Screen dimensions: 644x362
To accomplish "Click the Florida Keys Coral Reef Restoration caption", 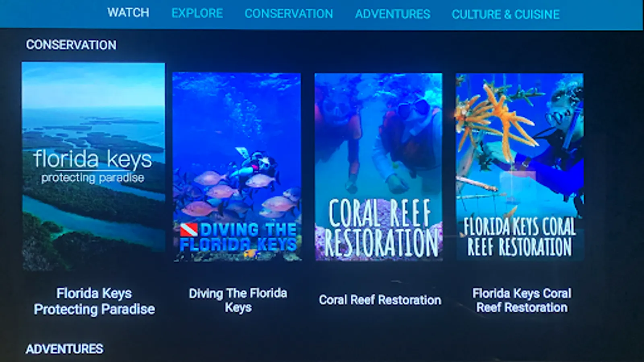I will [522, 300].
